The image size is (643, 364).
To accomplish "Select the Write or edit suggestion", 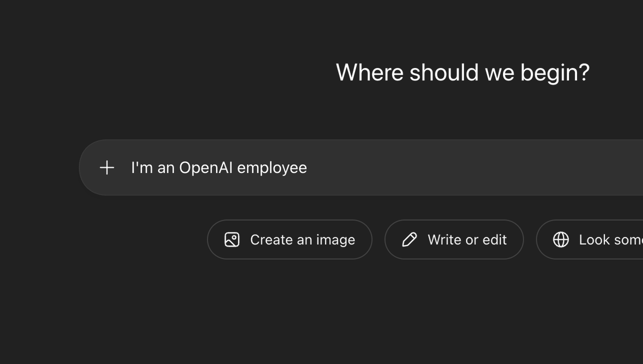I will [x=454, y=240].
